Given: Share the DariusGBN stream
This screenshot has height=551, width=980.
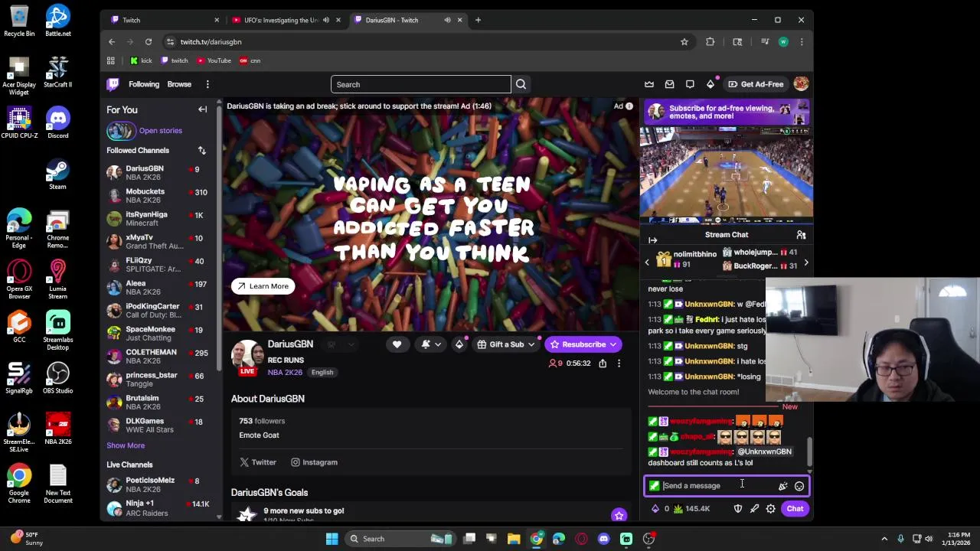Looking at the screenshot, I should (x=603, y=364).
